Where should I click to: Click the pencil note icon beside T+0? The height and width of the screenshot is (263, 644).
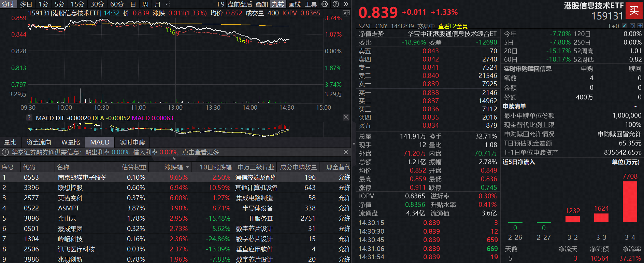(625, 26)
